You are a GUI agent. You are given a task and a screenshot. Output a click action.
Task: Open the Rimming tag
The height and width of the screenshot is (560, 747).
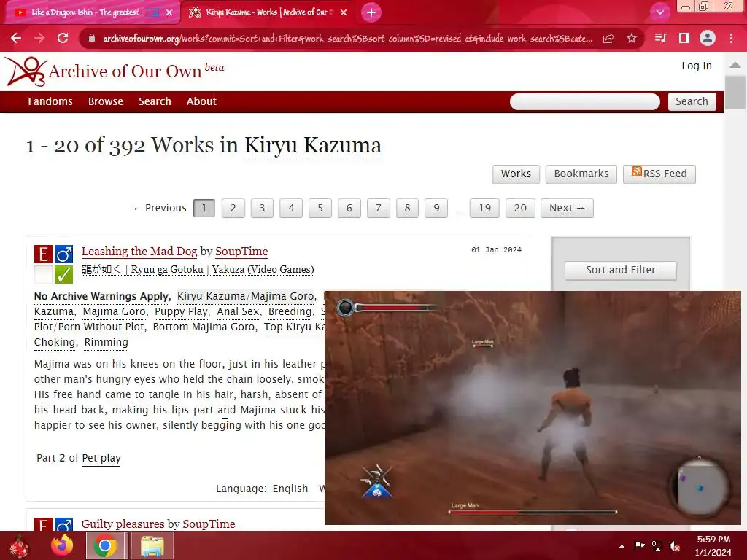107,342
